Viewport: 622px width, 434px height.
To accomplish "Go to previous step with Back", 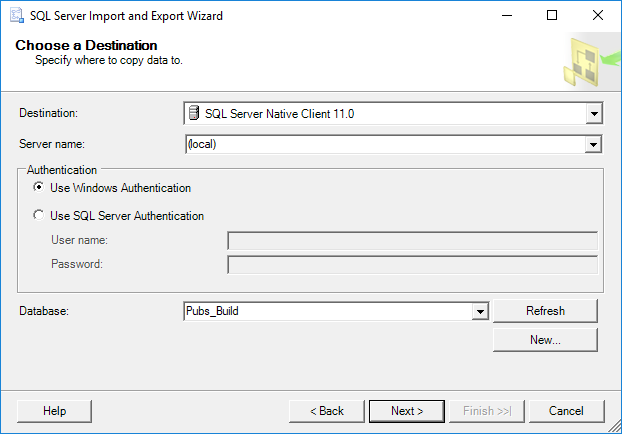I will pos(326,411).
